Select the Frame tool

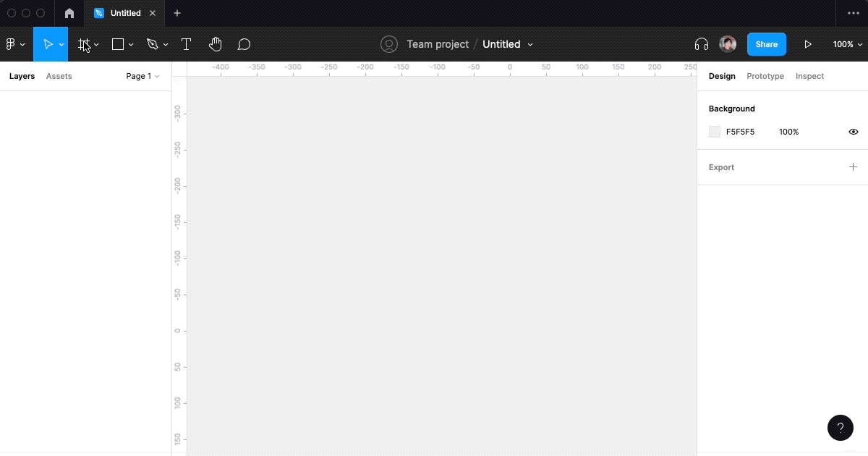(x=83, y=44)
